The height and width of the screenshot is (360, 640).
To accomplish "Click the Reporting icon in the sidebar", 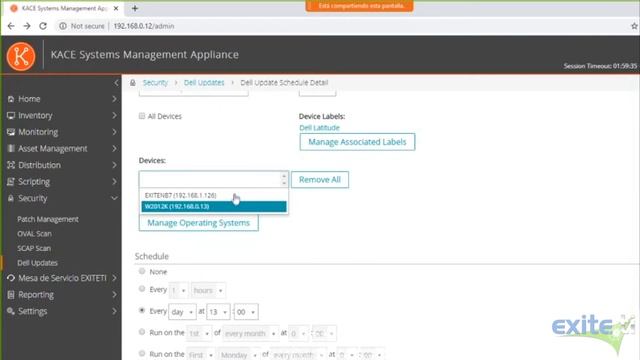I will click(11, 295).
